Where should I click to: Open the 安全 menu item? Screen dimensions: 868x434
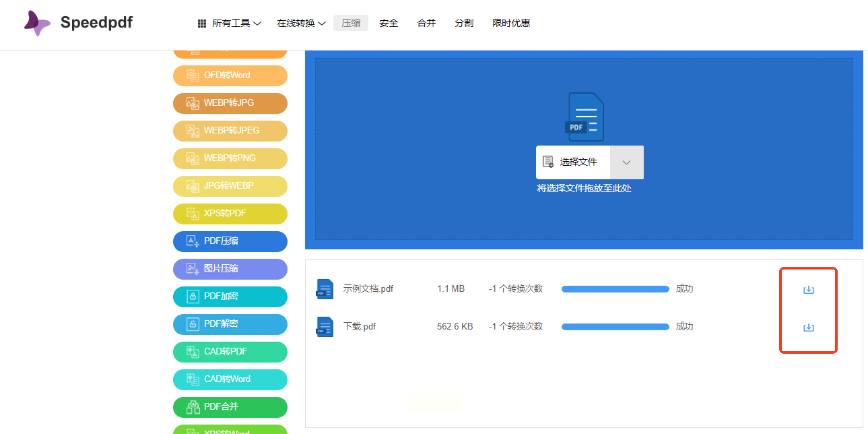[389, 23]
